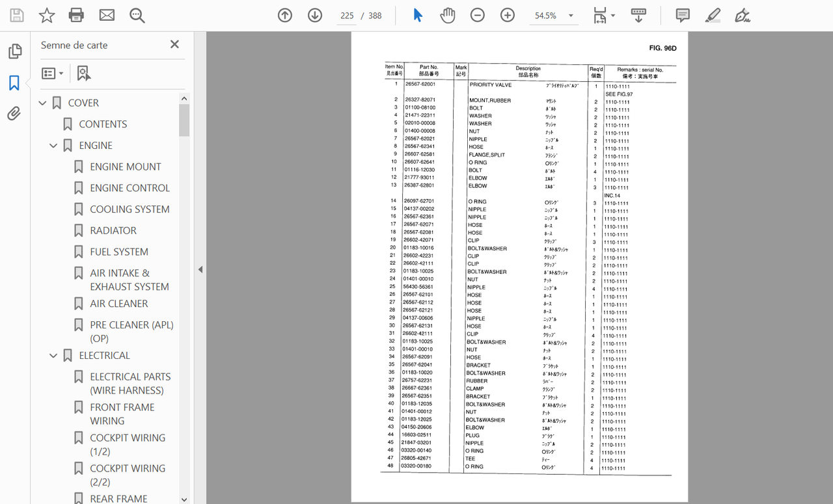
Task: Open AIR CLEANER bookmark
Action: (119, 304)
